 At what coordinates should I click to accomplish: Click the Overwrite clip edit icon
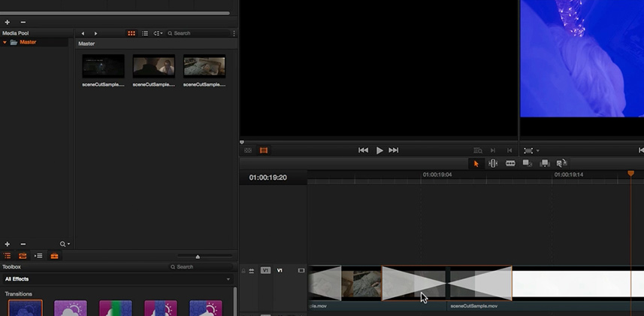[x=545, y=164]
